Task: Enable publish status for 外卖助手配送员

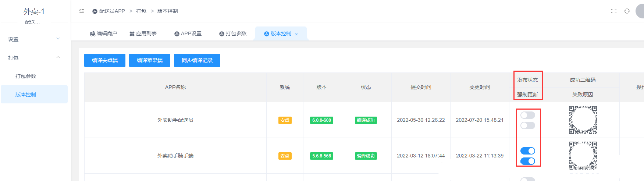Action: (x=528, y=115)
